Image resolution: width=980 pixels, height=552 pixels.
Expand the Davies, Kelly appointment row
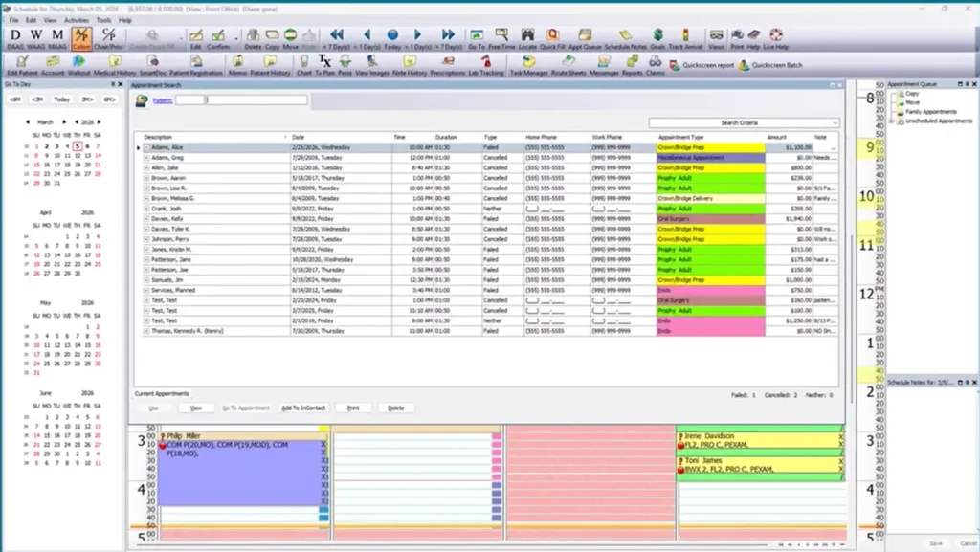(146, 219)
